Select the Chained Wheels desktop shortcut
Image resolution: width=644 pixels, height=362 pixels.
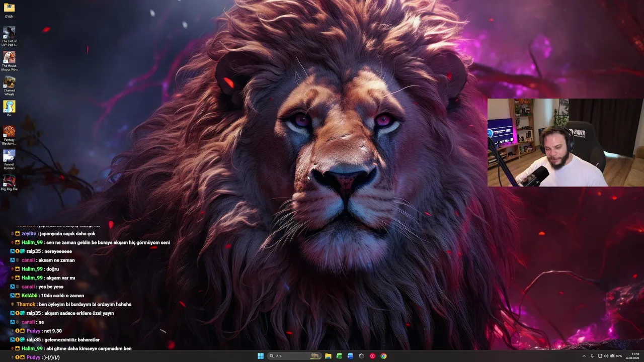(9, 85)
